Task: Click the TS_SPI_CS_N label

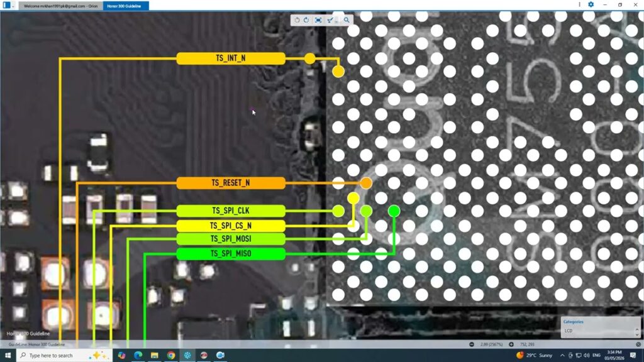Action: [231, 226]
